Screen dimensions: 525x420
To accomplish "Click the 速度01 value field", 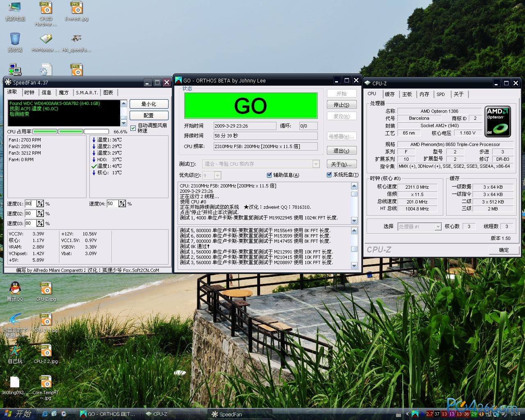I will click(30, 203).
